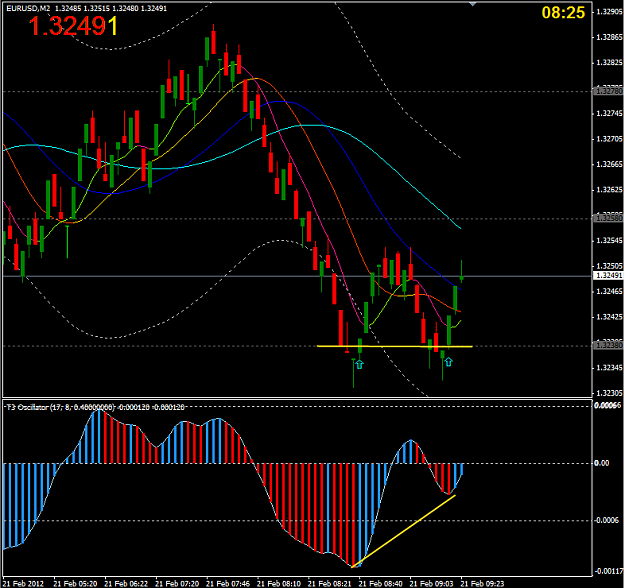
Task: Click the 1.32665 price axis value
Action: 609,164
